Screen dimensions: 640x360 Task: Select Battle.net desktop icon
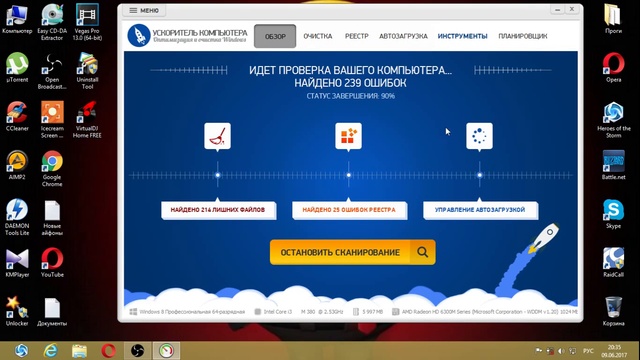pos(613,165)
